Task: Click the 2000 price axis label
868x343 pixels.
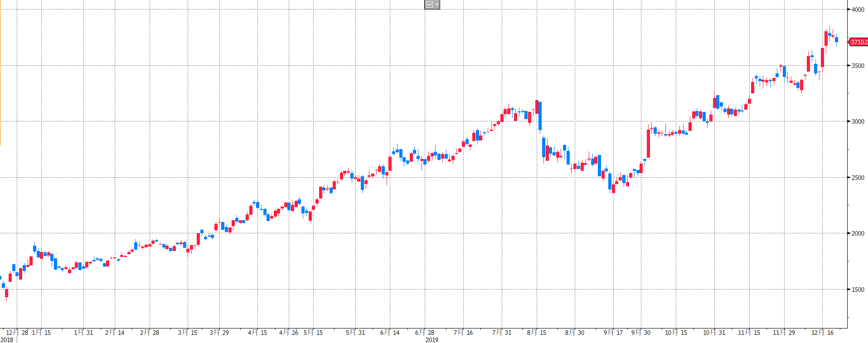Action: click(858, 233)
